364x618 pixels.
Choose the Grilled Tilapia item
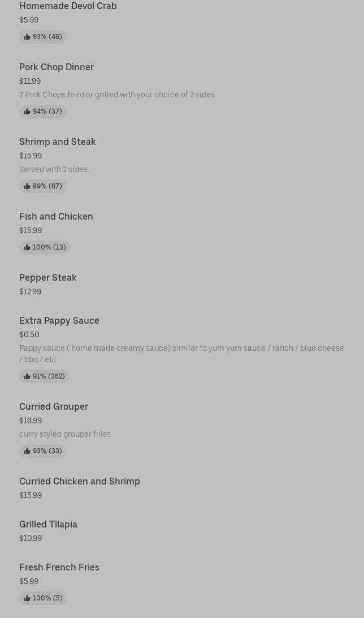pos(48,524)
